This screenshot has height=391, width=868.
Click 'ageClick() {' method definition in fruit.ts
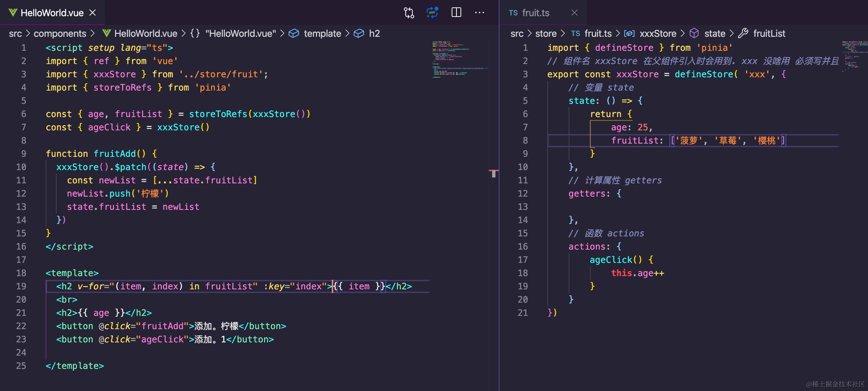(x=622, y=260)
